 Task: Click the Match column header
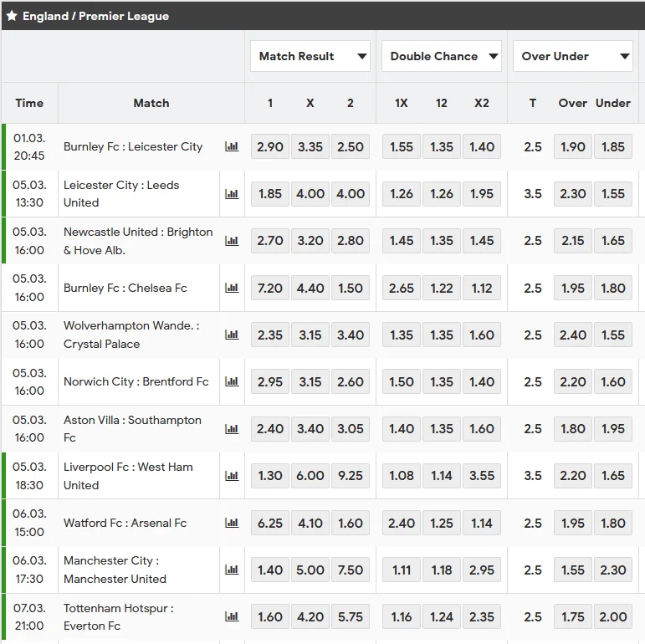coord(151,103)
